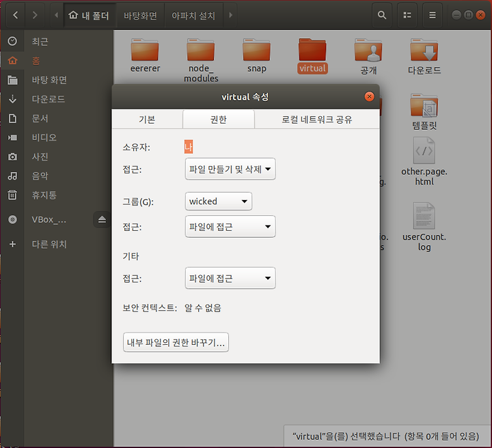Go back with the left arrow button
The height and width of the screenshot is (448, 492).
tap(15, 15)
